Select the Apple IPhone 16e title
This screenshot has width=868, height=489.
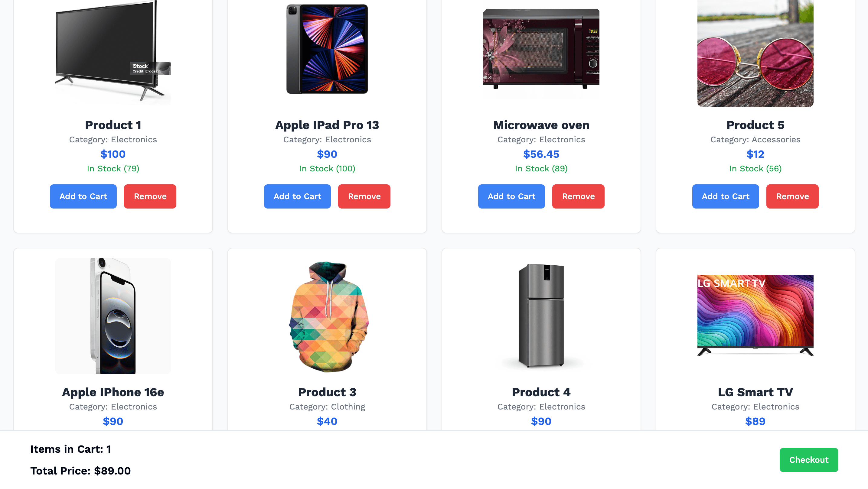[x=113, y=392]
